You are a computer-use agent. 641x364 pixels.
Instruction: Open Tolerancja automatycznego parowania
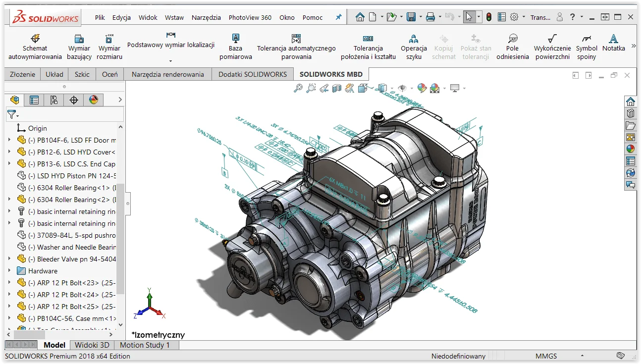(296, 47)
